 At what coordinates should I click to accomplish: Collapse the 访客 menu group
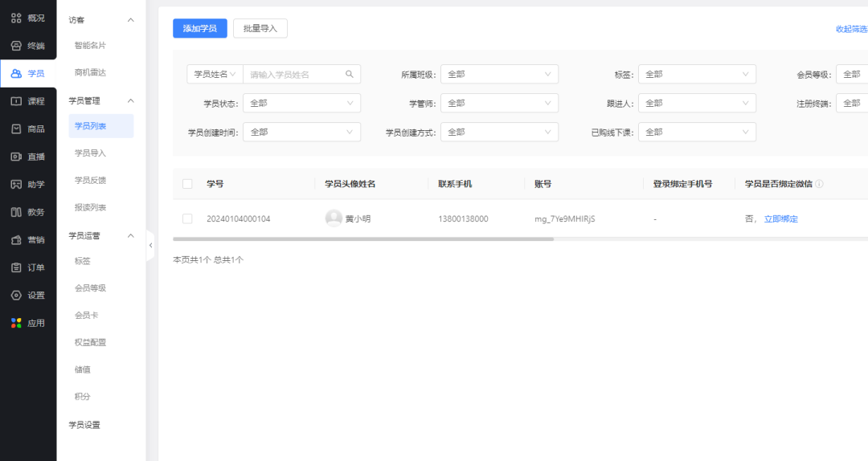131,20
